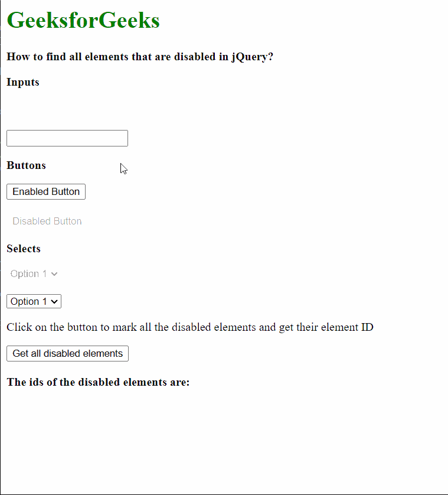This screenshot has height=495, width=448.
Task: Click the ids of disabled elements label
Action: [97, 382]
